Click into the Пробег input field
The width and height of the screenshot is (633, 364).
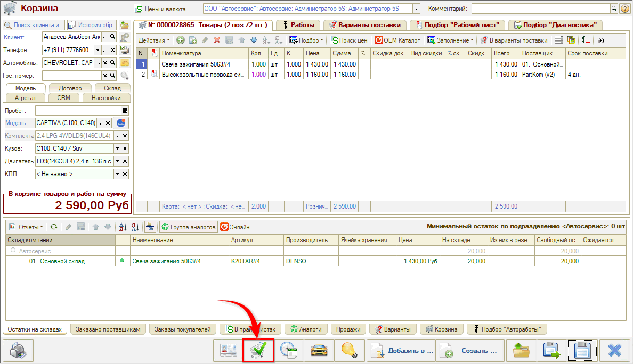78,111
